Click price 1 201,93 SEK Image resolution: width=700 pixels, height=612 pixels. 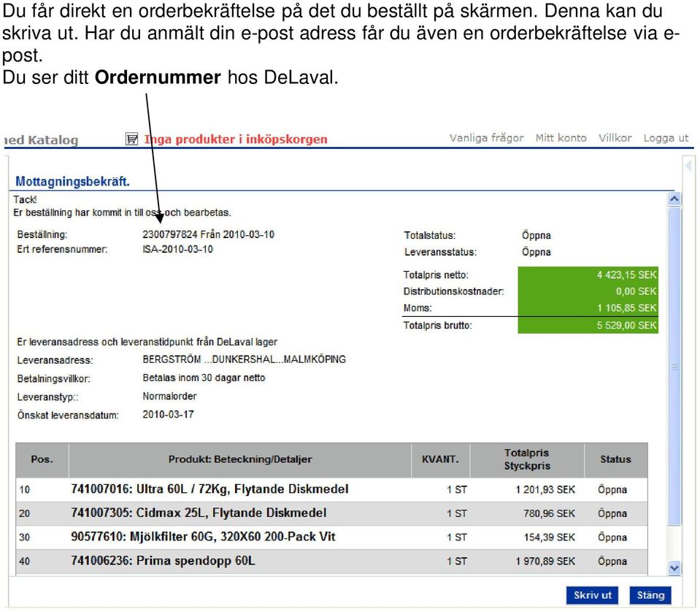click(x=545, y=490)
